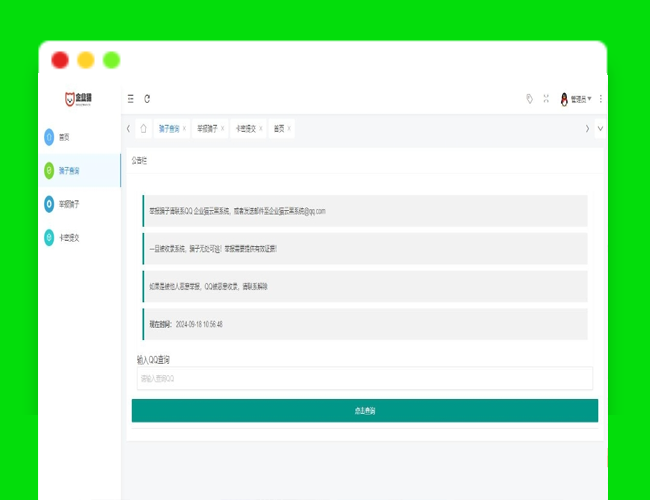Click the QQ number input field
Screen dimensions: 650x500
click(364, 379)
